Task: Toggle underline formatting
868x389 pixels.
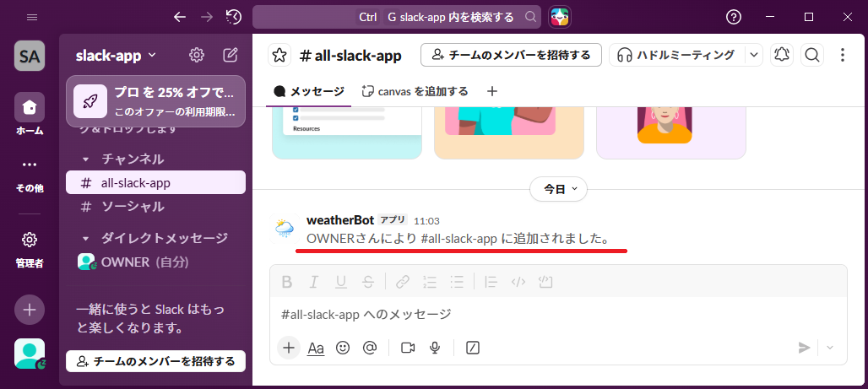Action: [x=341, y=282]
